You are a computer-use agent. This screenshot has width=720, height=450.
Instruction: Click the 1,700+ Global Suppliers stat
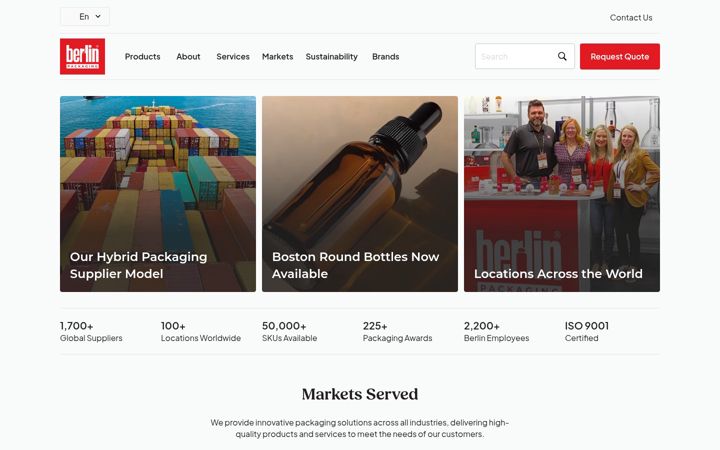(91, 332)
